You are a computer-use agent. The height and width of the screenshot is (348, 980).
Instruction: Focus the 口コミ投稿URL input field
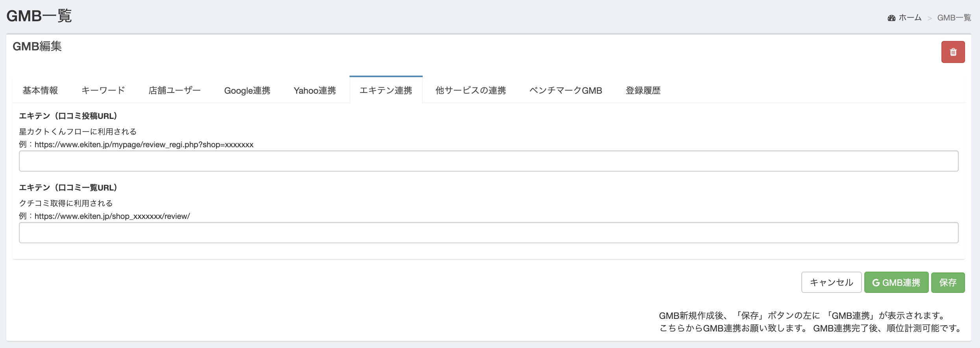488,161
